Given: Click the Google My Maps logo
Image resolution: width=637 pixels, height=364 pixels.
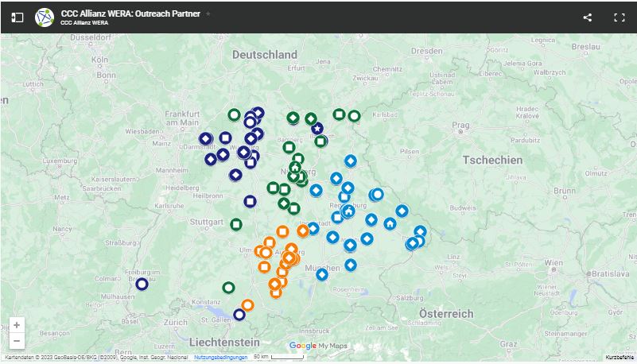Looking at the screenshot, I should click(319, 346).
